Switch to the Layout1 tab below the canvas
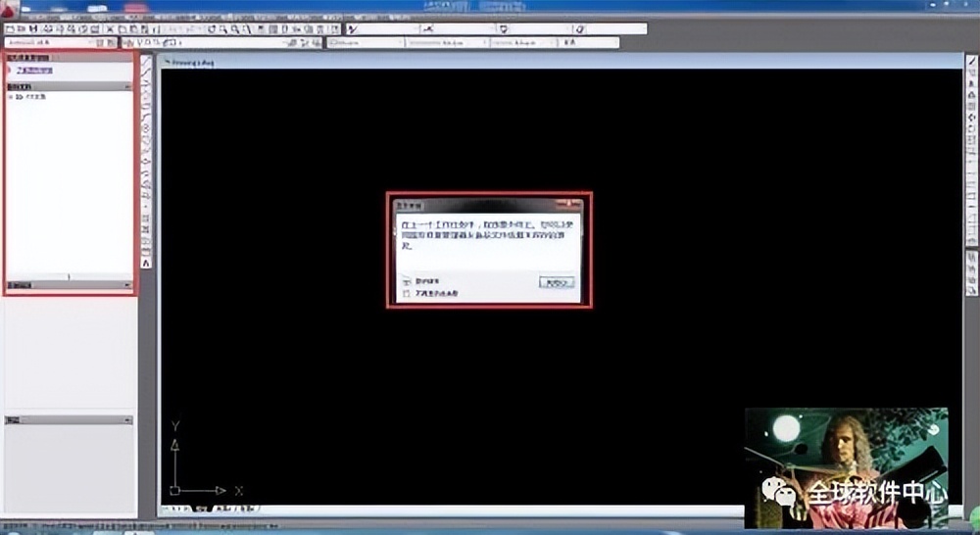The width and height of the screenshot is (980, 535). (221, 509)
